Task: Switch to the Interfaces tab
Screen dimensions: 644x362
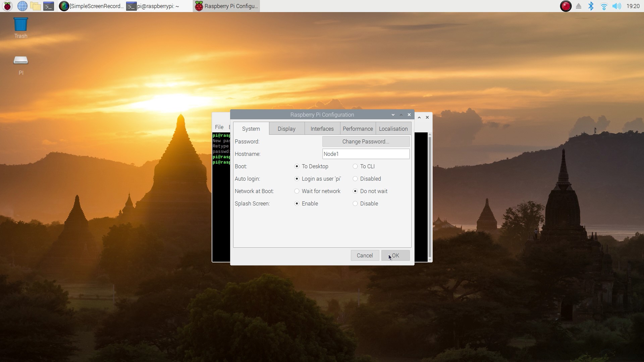Action: click(x=322, y=129)
